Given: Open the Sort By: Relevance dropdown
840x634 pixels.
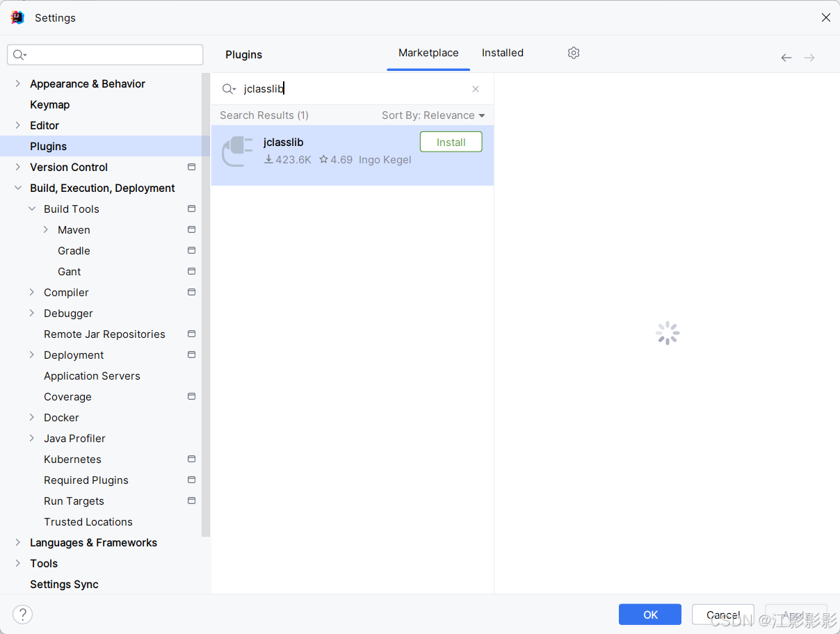Looking at the screenshot, I should (433, 115).
